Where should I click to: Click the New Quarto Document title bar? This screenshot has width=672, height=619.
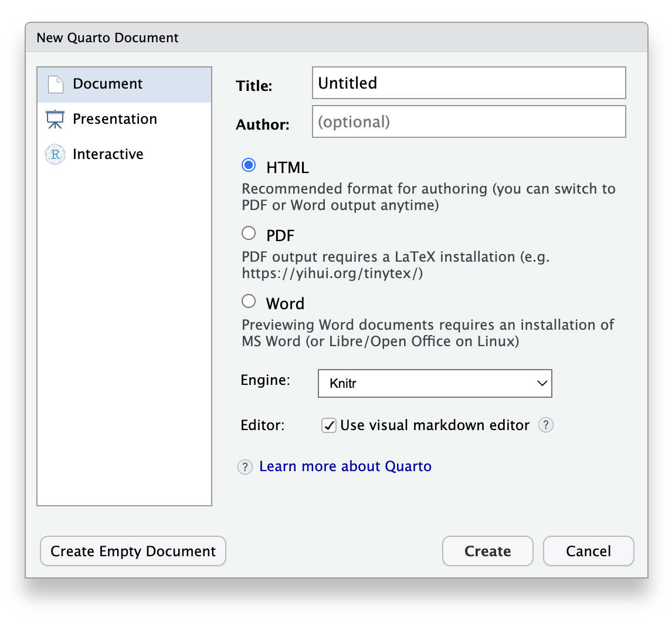(337, 38)
